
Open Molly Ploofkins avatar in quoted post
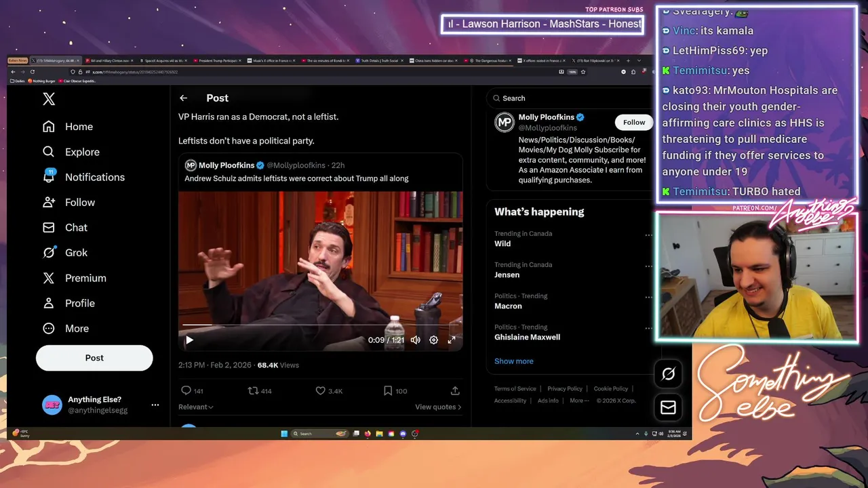(x=191, y=165)
